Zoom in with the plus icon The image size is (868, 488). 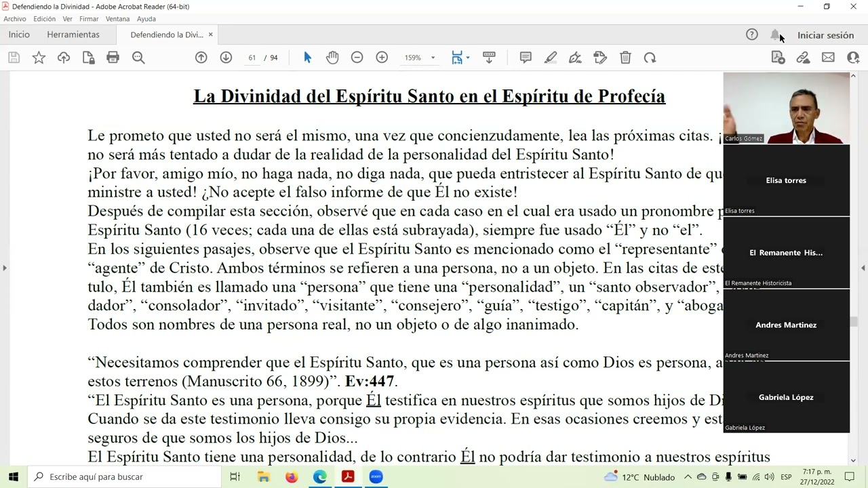click(382, 58)
